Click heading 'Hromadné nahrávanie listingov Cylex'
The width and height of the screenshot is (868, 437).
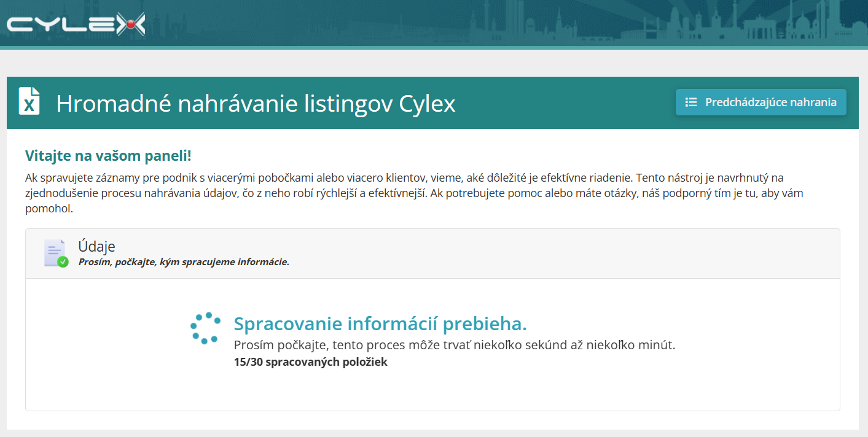pyautogui.click(x=256, y=103)
